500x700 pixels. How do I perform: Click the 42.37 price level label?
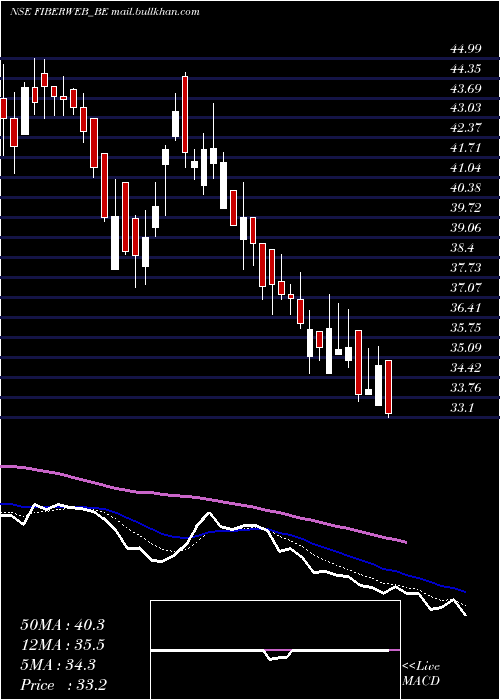[x=466, y=128]
